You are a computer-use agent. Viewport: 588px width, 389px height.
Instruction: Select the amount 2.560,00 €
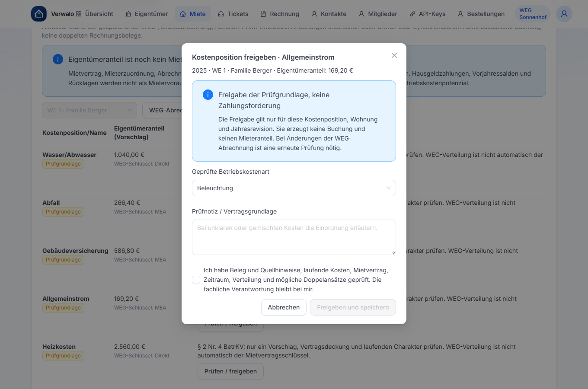[130, 347]
